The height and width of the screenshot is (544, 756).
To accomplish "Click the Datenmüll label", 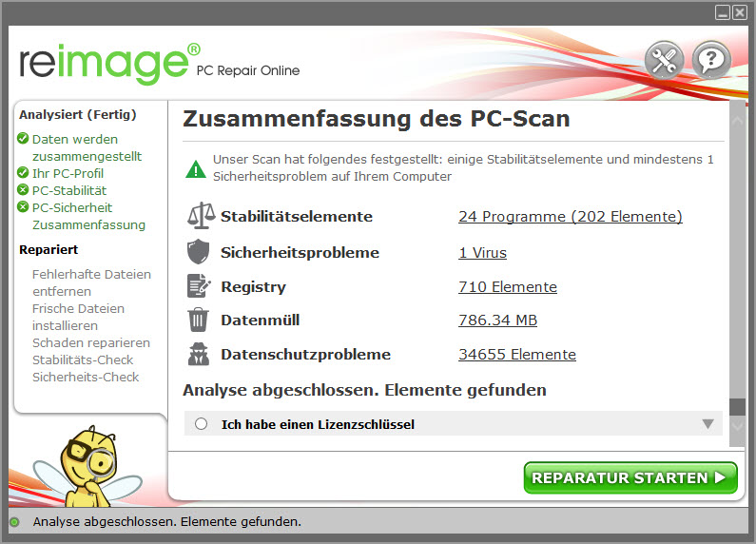I will 261,321.
